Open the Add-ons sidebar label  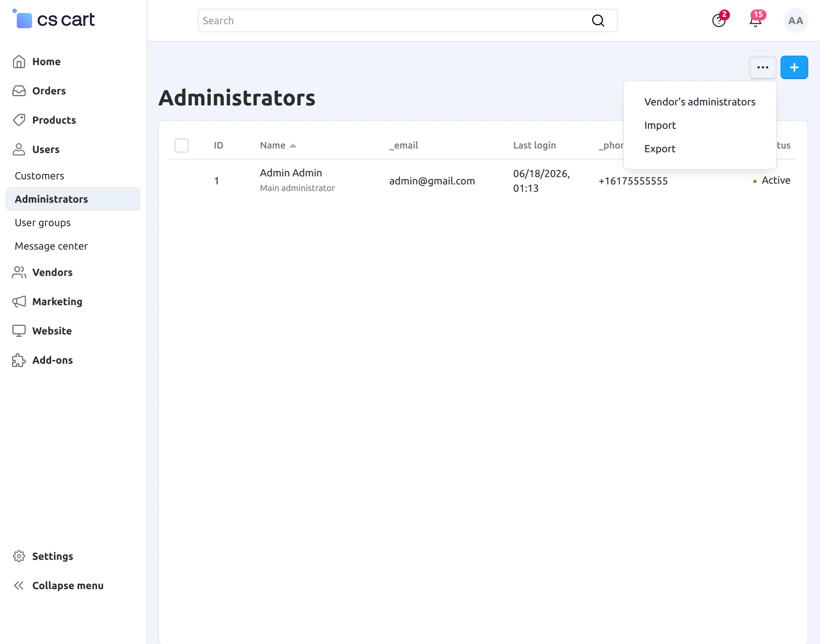pos(52,360)
